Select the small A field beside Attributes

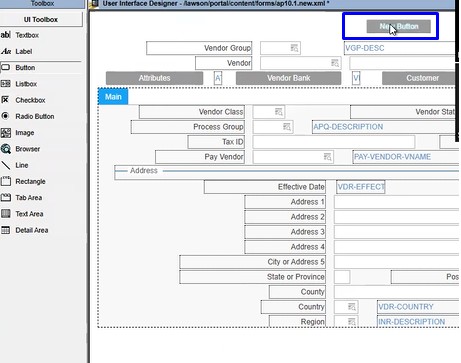218,78
